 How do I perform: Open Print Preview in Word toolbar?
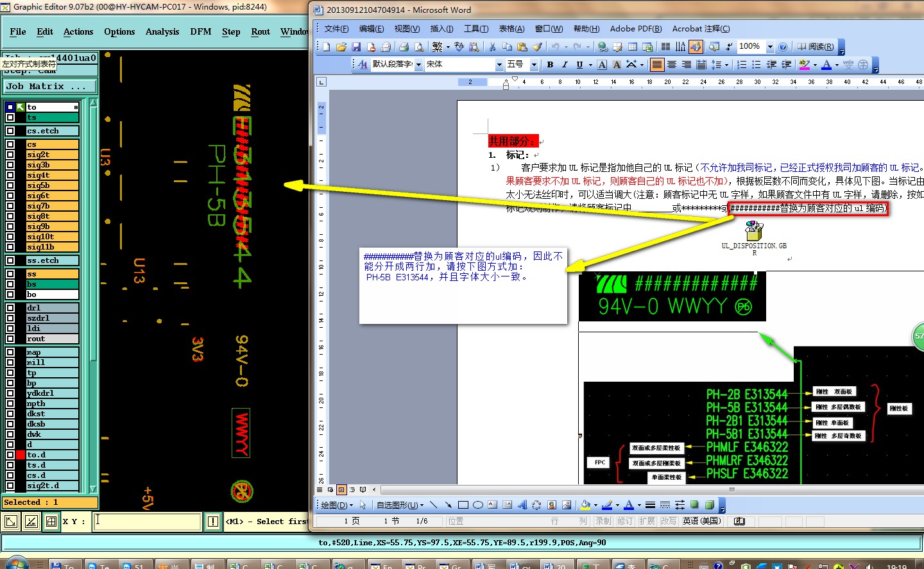418,47
